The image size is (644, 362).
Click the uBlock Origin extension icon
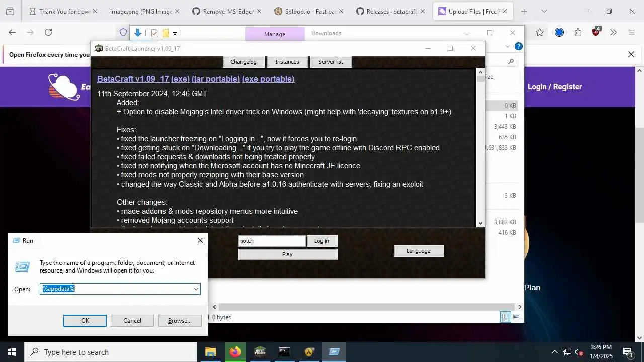tap(596, 32)
